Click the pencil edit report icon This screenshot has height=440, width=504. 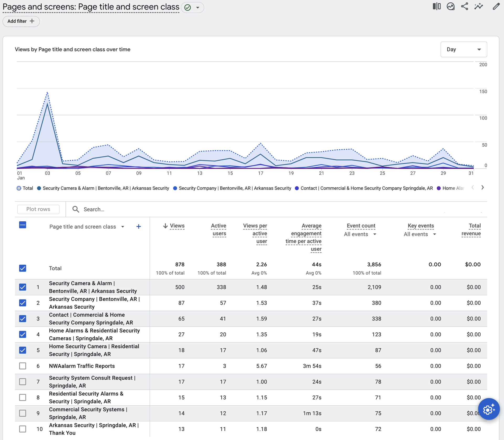[x=496, y=6]
